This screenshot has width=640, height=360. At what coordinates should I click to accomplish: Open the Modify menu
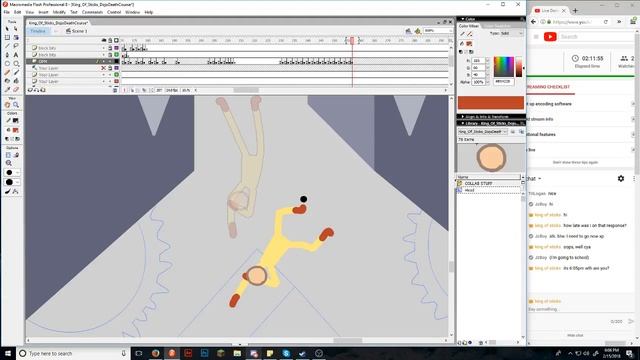coord(59,12)
